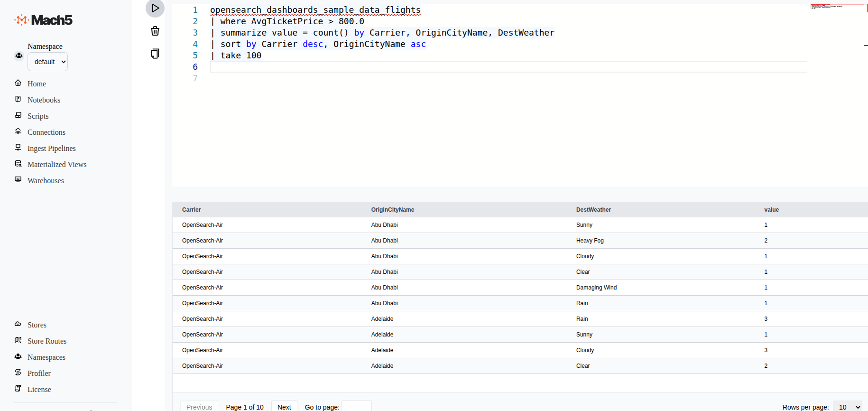Open the Profiler page

point(39,374)
